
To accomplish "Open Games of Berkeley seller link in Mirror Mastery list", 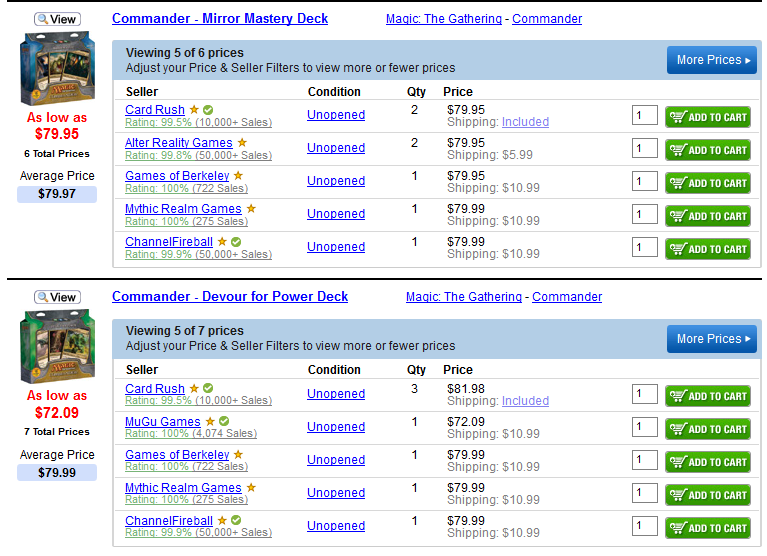I will (x=177, y=176).
